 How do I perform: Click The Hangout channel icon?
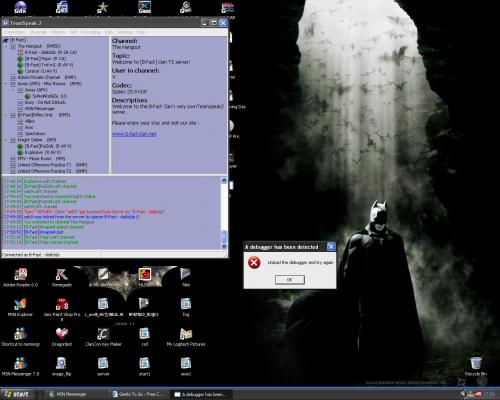tap(13, 46)
